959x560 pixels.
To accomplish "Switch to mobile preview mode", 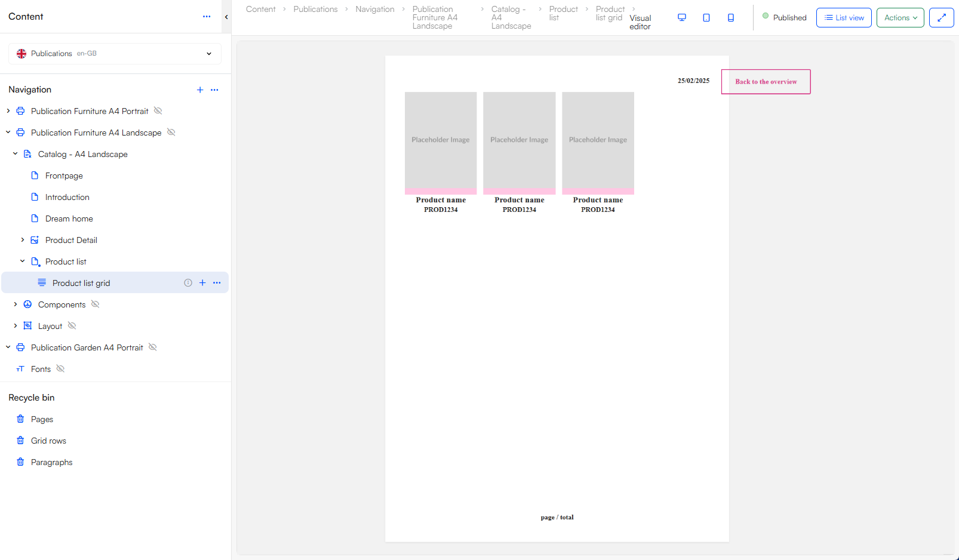I will tap(731, 17).
